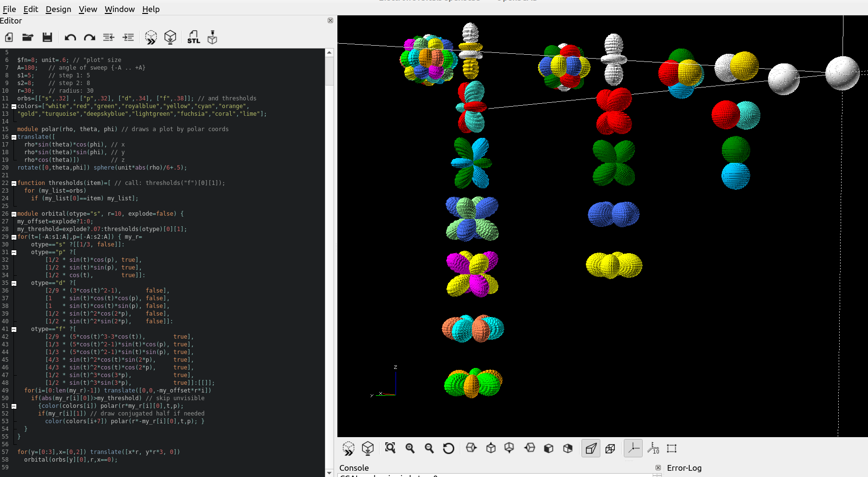This screenshot has width=868, height=477.
Task: Collapse the otype f fold at line 41
Action: click(14, 330)
